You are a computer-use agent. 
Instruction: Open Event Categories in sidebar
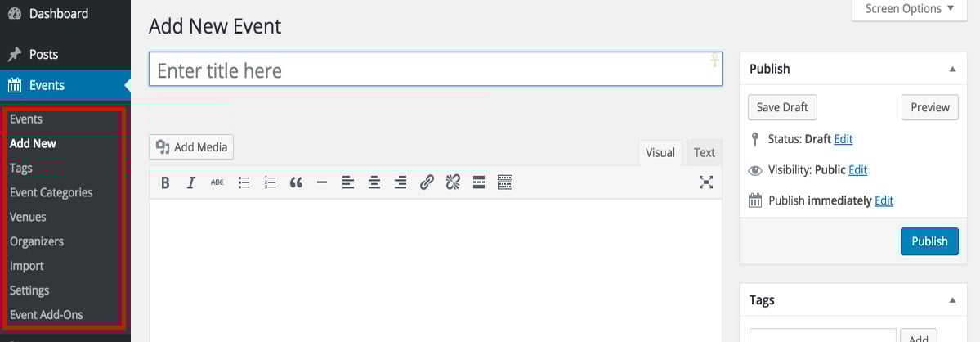(51, 192)
